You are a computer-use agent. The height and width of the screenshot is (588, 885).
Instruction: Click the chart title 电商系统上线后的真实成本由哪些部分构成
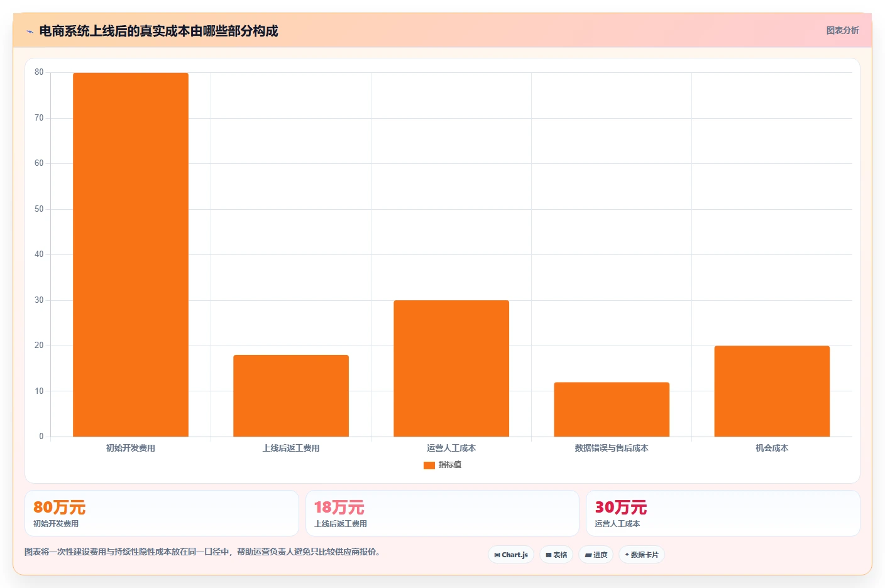[158, 31]
